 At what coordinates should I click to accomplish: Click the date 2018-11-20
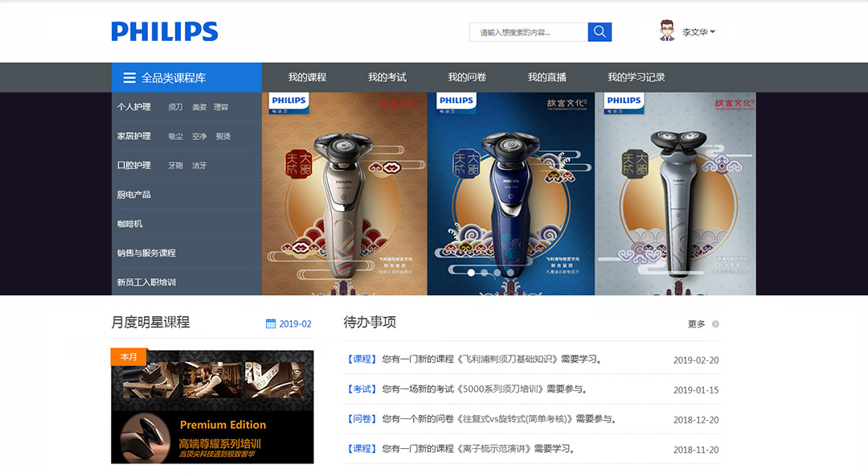(x=696, y=450)
